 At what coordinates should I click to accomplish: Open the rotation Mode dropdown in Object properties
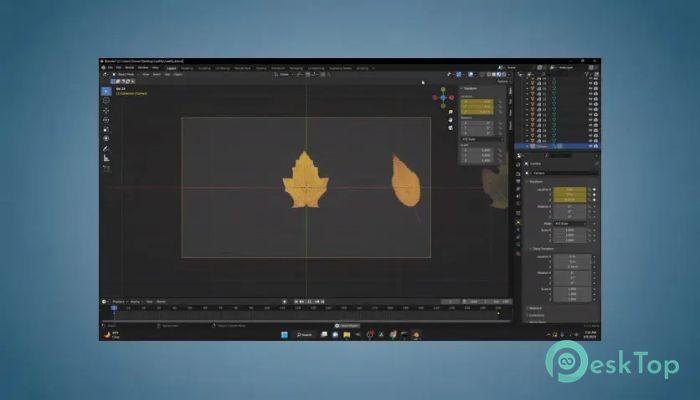(x=570, y=223)
